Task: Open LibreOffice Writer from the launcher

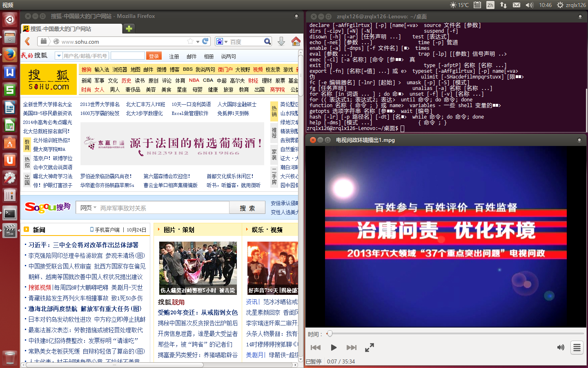Action: coord(10,108)
